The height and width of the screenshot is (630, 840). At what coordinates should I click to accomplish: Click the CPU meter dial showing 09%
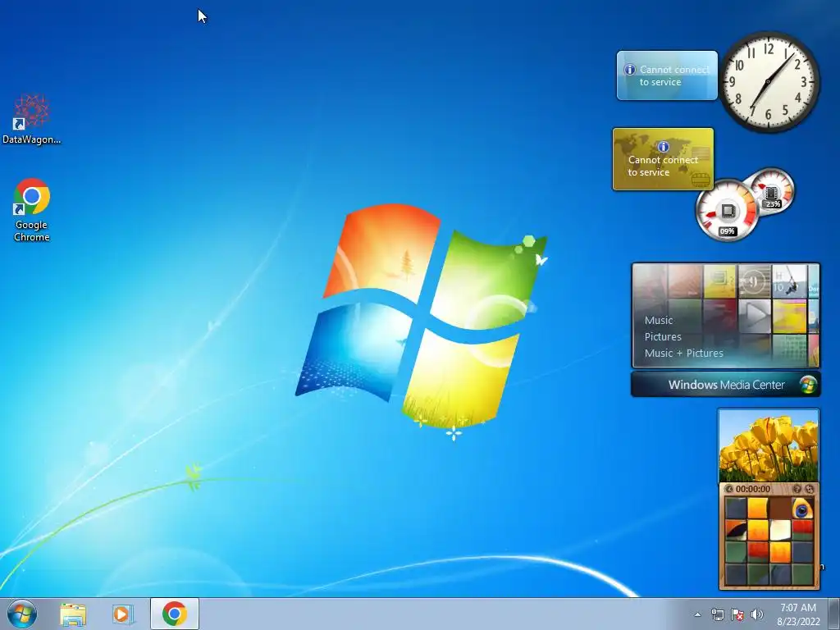coord(727,211)
